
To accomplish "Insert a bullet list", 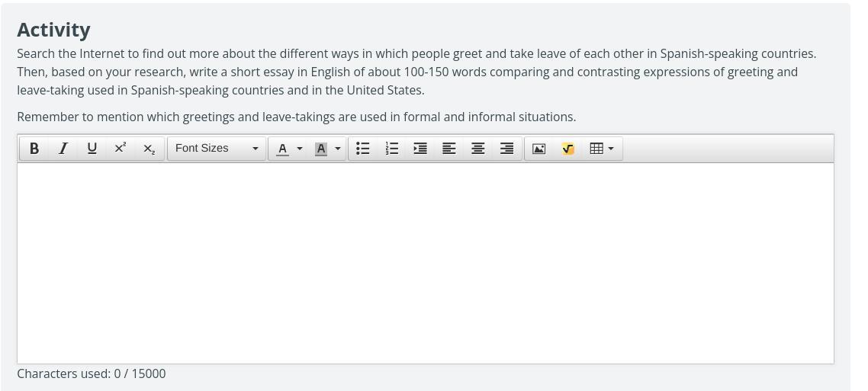I will pos(362,148).
